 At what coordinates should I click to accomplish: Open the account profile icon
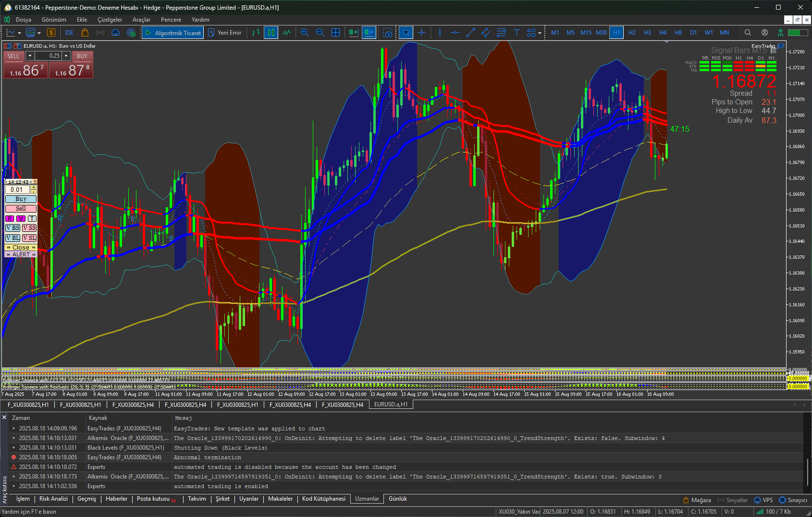click(764, 33)
